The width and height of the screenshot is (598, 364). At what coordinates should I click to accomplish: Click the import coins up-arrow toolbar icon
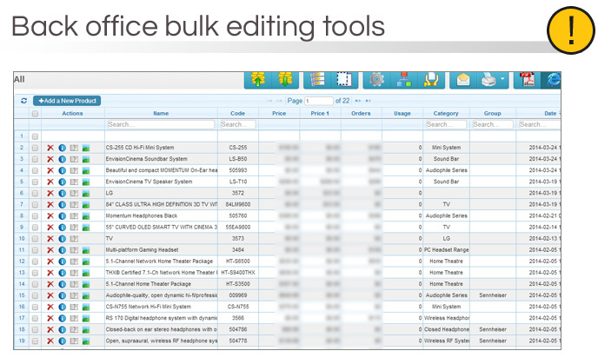click(x=256, y=80)
